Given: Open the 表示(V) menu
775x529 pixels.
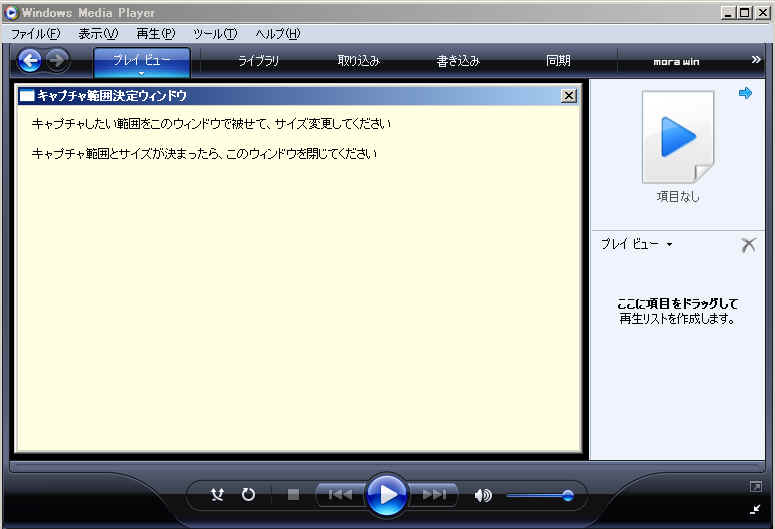Looking at the screenshot, I should click(98, 34).
